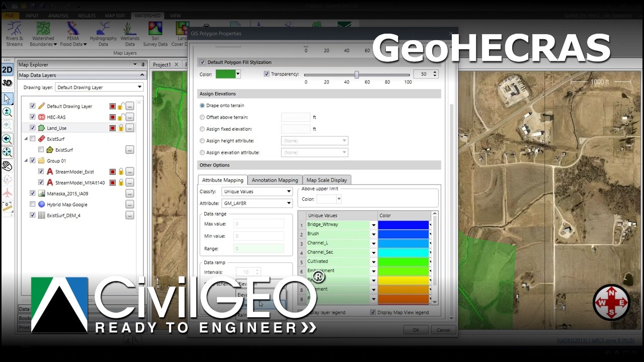Select Assign height attribute radio button

coord(202,141)
